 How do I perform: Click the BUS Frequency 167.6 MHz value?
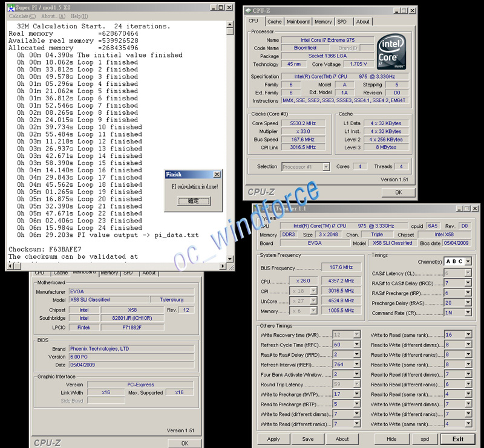click(341, 267)
